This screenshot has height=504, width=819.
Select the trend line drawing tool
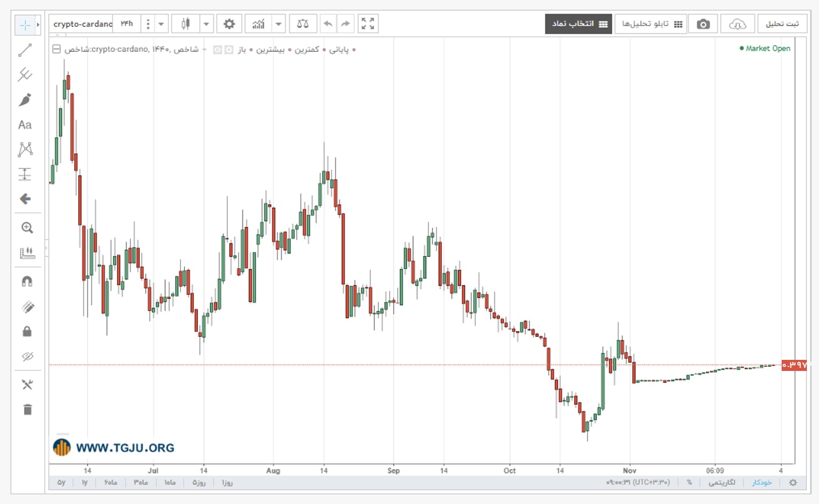(25, 50)
